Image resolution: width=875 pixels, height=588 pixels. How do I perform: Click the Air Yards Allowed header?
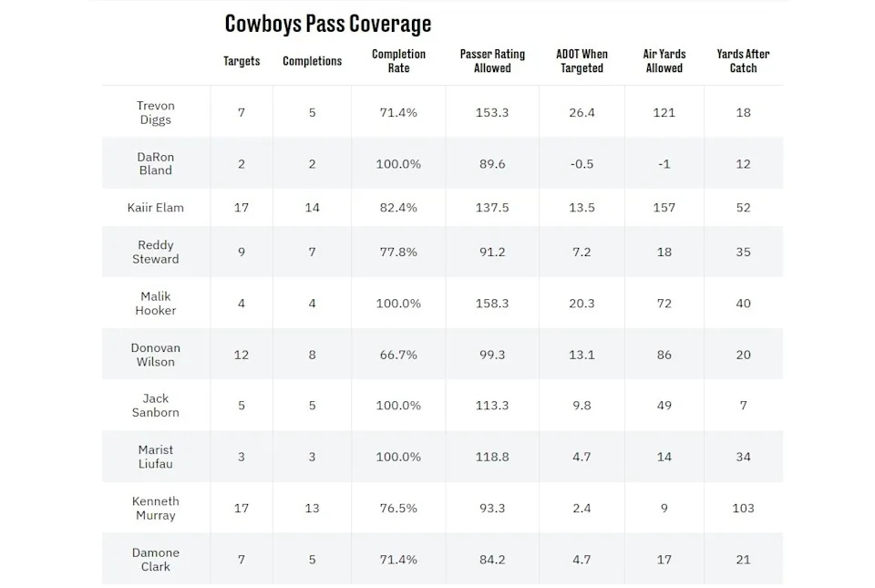[x=664, y=61]
